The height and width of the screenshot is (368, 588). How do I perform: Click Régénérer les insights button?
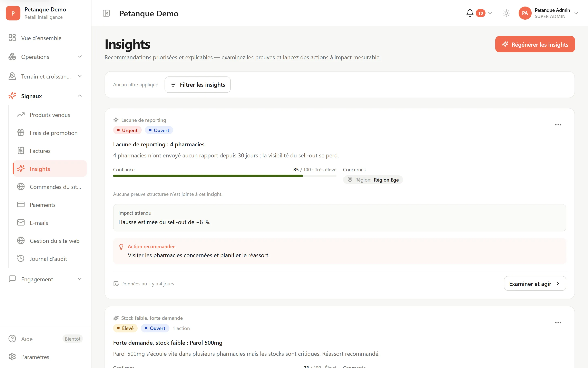pos(535,44)
